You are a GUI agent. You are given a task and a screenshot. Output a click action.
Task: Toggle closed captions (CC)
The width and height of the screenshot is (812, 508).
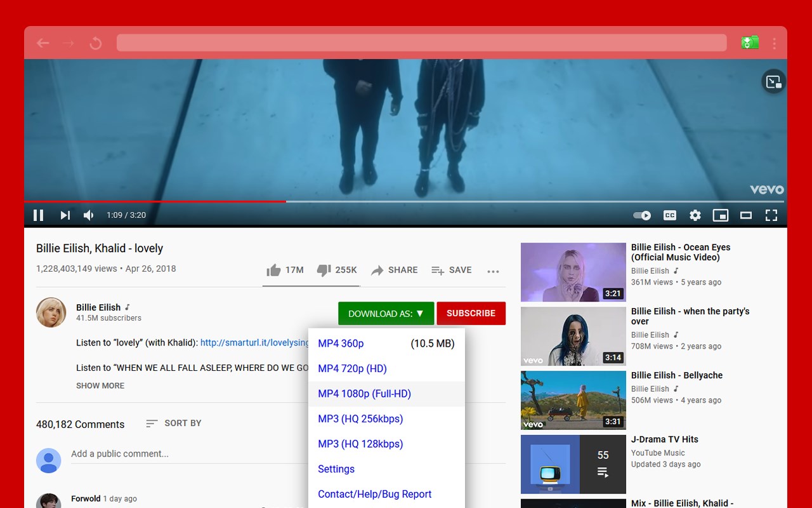point(670,215)
